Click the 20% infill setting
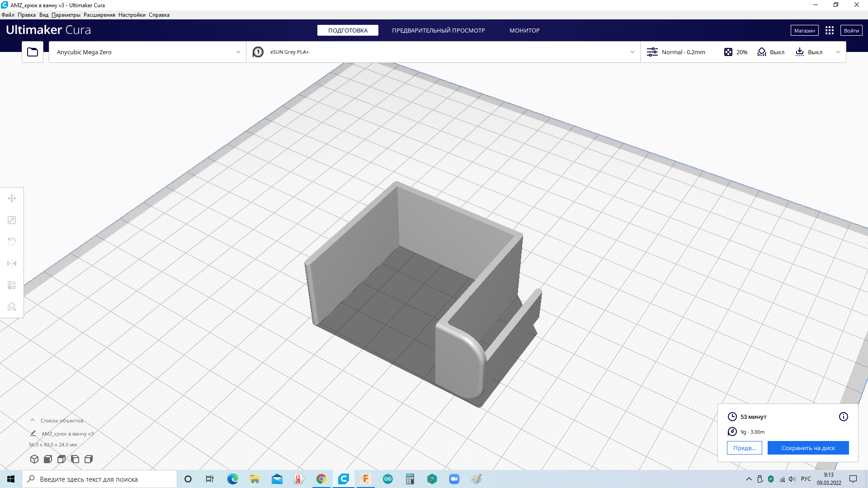The width and height of the screenshot is (868, 488). click(x=736, y=52)
